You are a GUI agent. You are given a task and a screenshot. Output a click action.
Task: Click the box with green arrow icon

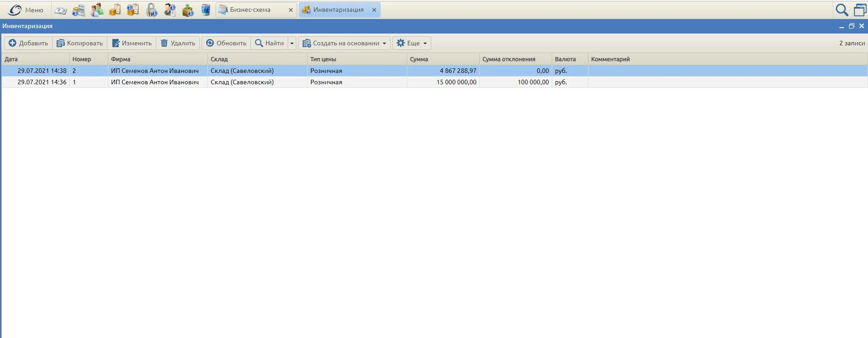(188, 10)
